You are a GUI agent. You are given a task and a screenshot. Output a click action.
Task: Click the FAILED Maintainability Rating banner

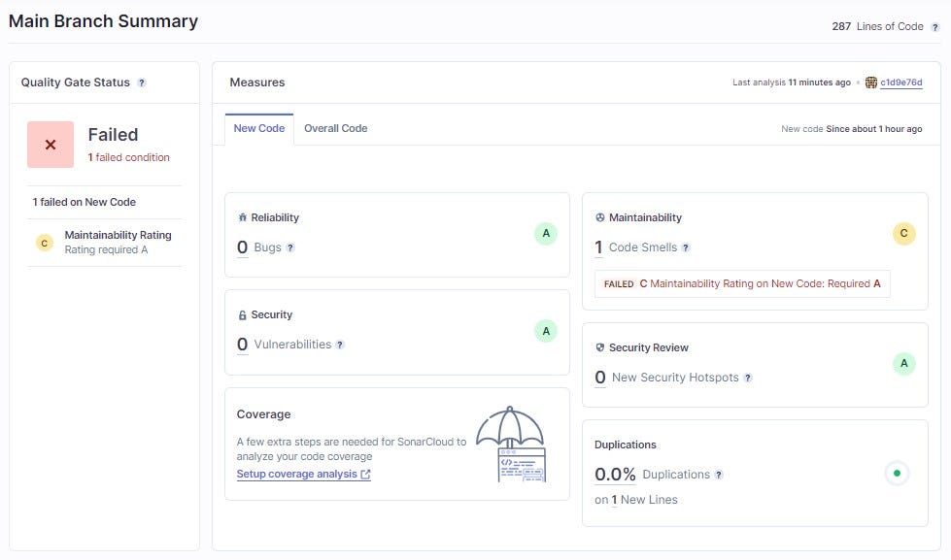(741, 283)
